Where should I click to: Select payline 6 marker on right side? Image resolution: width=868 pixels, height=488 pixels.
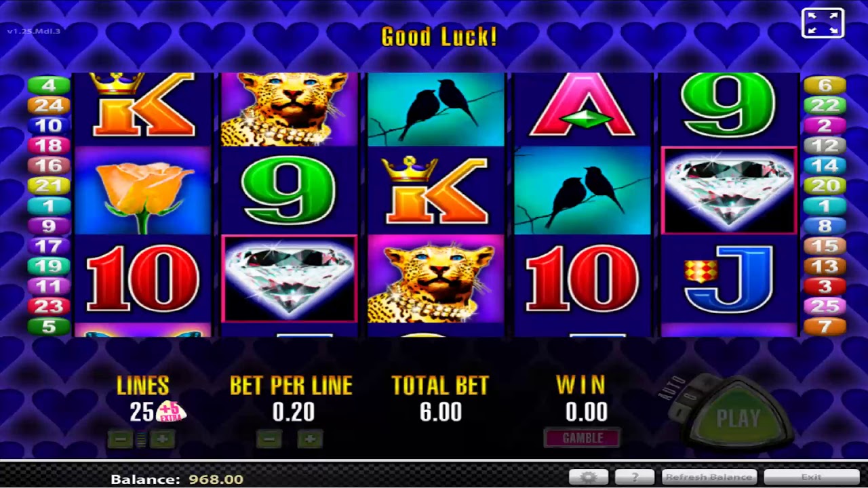click(825, 85)
